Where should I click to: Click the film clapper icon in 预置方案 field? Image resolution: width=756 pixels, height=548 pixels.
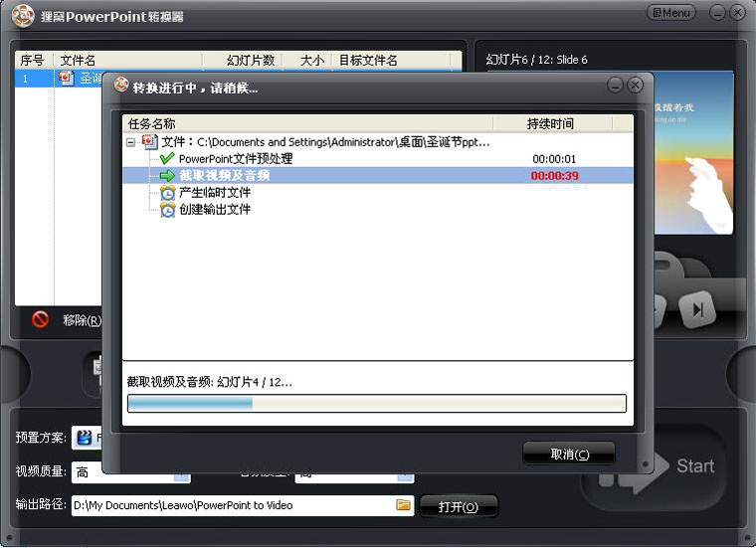85,438
